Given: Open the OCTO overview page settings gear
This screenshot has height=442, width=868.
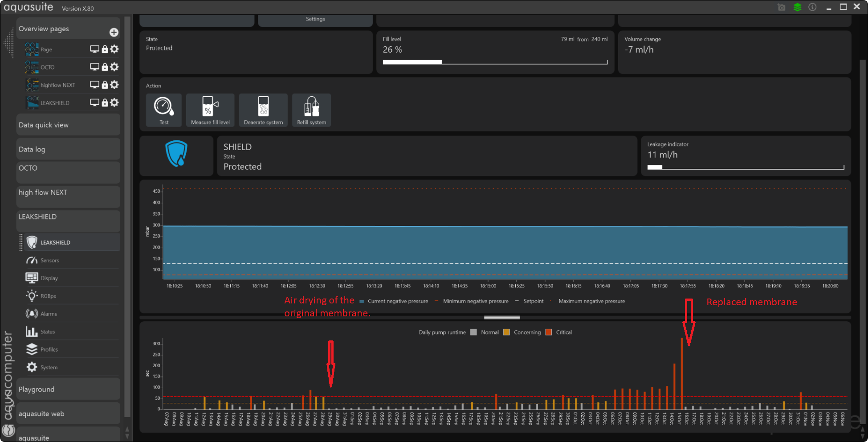Looking at the screenshot, I should click(x=114, y=67).
